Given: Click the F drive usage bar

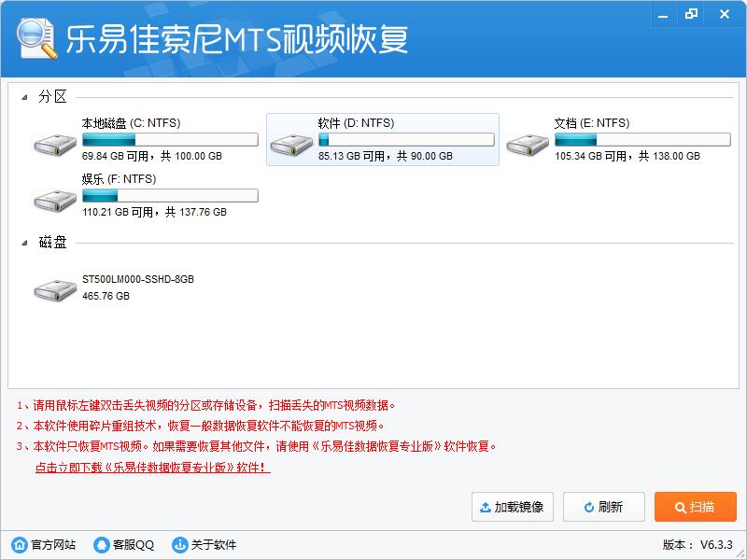Looking at the screenshot, I should [x=170, y=196].
